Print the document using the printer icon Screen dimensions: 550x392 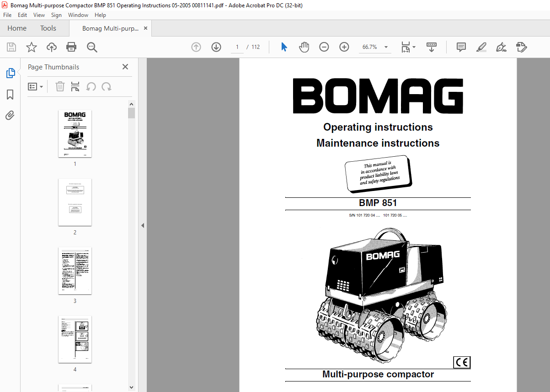click(71, 47)
